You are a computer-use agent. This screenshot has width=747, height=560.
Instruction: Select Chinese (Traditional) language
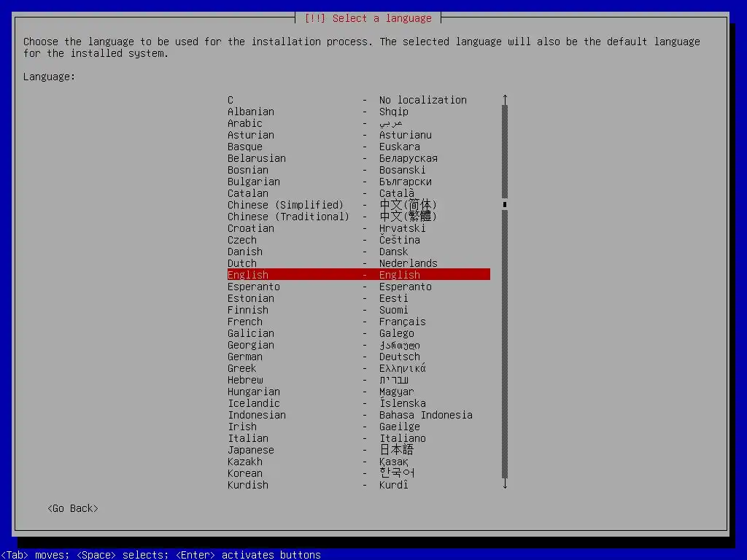point(359,217)
